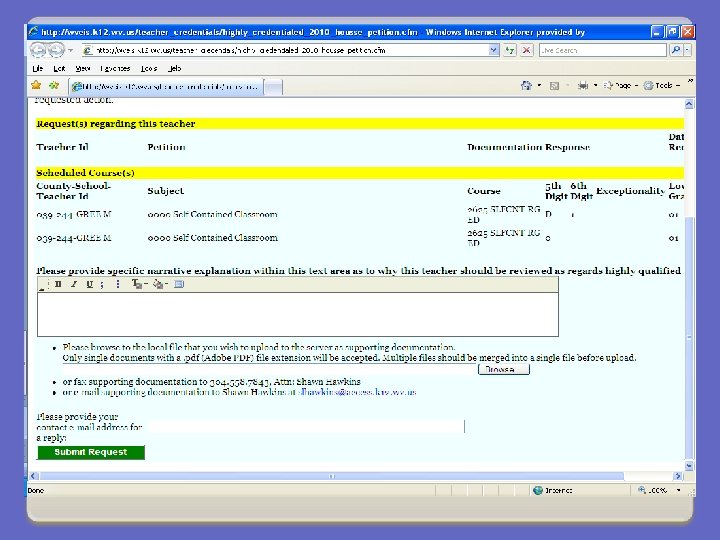720x540 pixels.
Task: Open the search provider options dropdown
Action: [x=687, y=50]
